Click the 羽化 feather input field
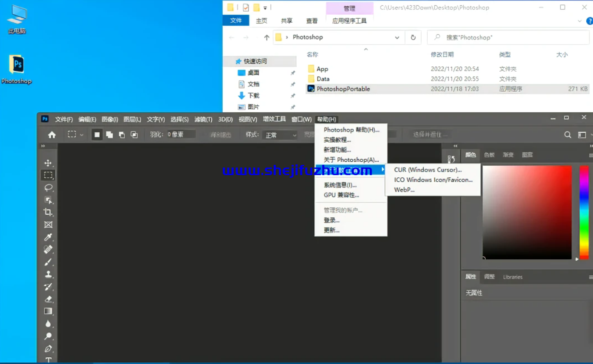 [x=181, y=135]
